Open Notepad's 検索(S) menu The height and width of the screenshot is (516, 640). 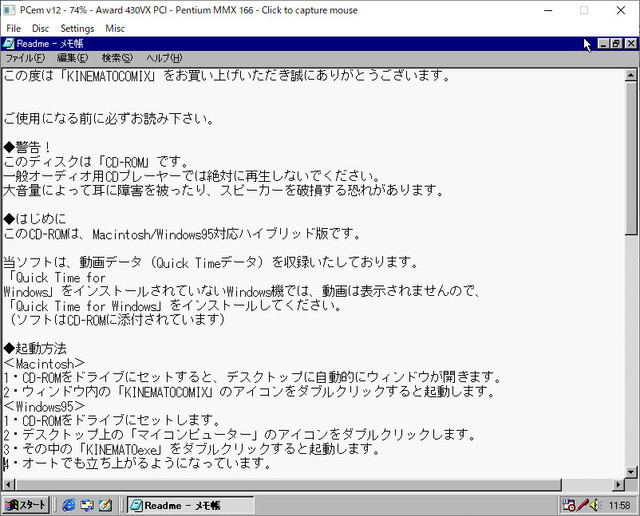click(x=117, y=58)
